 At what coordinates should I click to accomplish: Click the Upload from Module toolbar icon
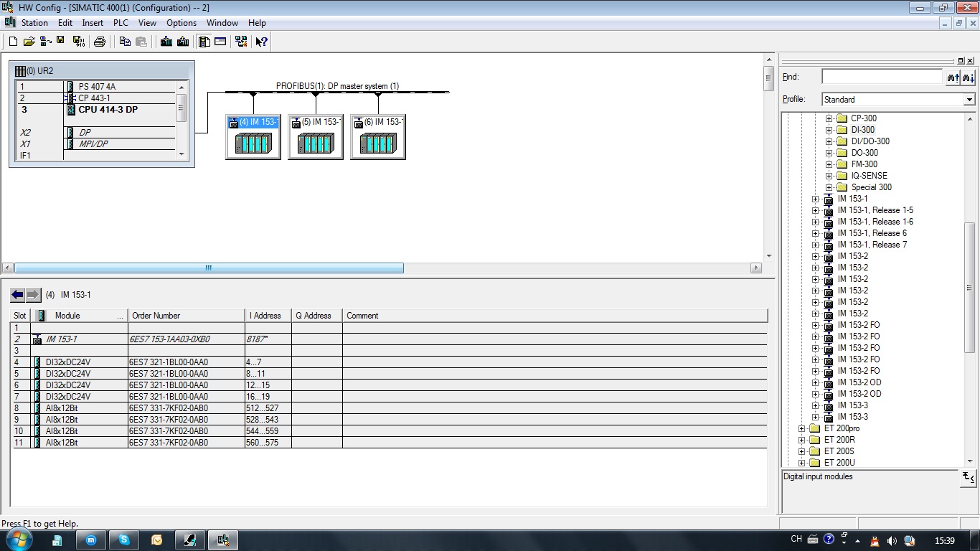tap(183, 42)
